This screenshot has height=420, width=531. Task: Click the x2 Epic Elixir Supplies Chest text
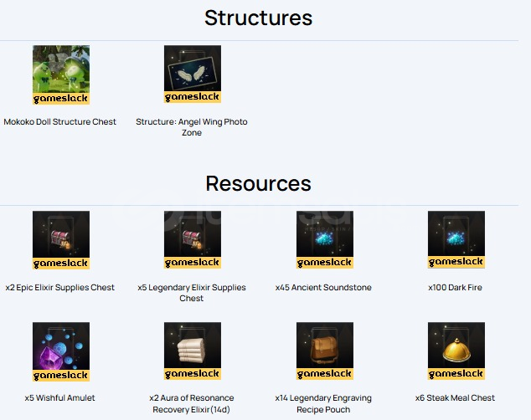60,288
